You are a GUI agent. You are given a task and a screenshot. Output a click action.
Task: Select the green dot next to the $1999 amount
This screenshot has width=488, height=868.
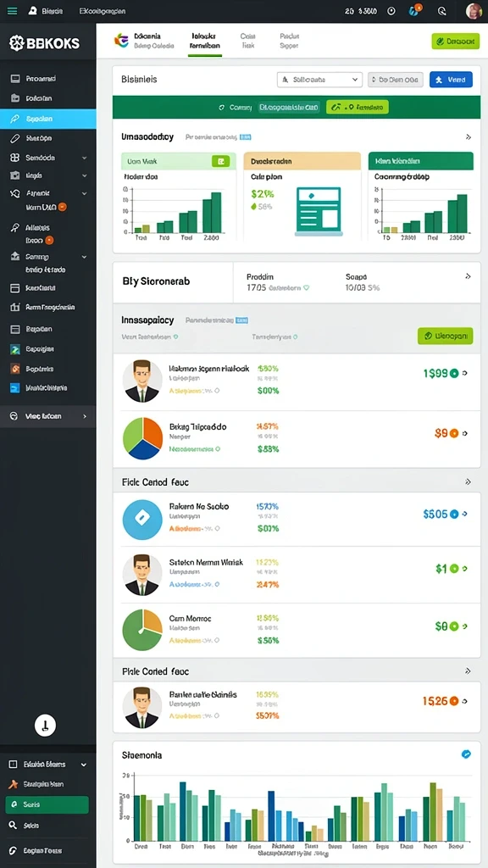click(x=454, y=373)
